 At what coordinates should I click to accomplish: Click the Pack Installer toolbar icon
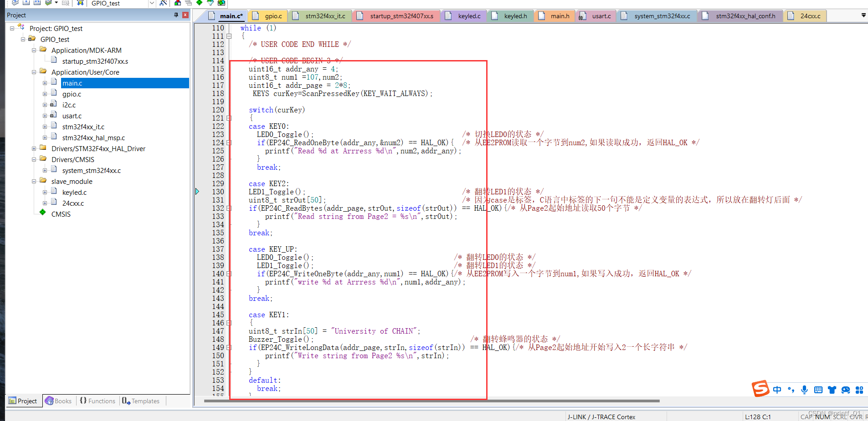point(221,3)
